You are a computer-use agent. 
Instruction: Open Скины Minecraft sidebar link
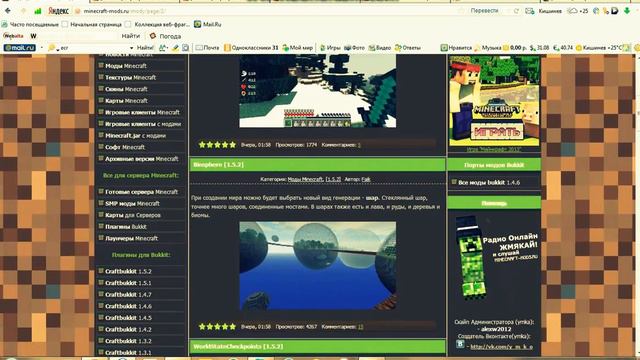click(x=126, y=89)
